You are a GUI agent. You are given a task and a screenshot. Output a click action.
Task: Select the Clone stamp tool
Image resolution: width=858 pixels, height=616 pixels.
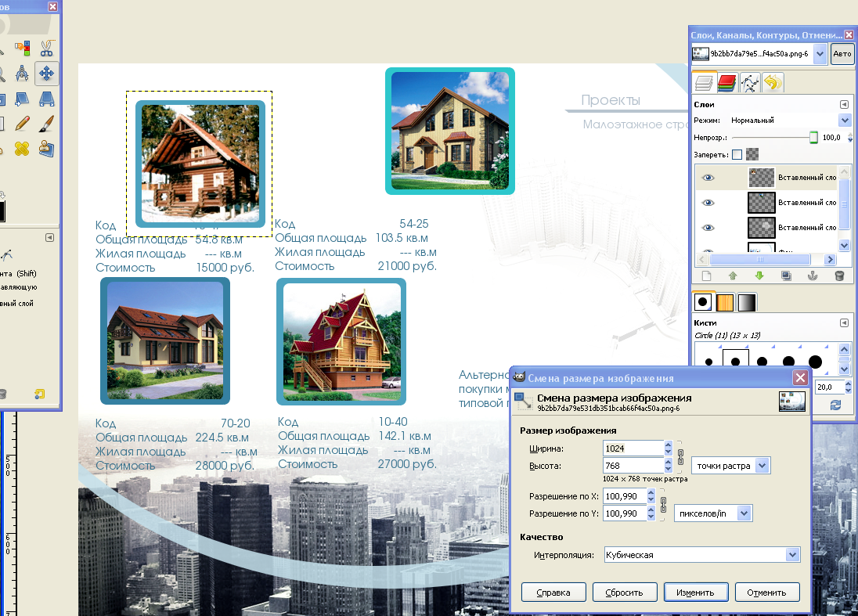pos(46,148)
